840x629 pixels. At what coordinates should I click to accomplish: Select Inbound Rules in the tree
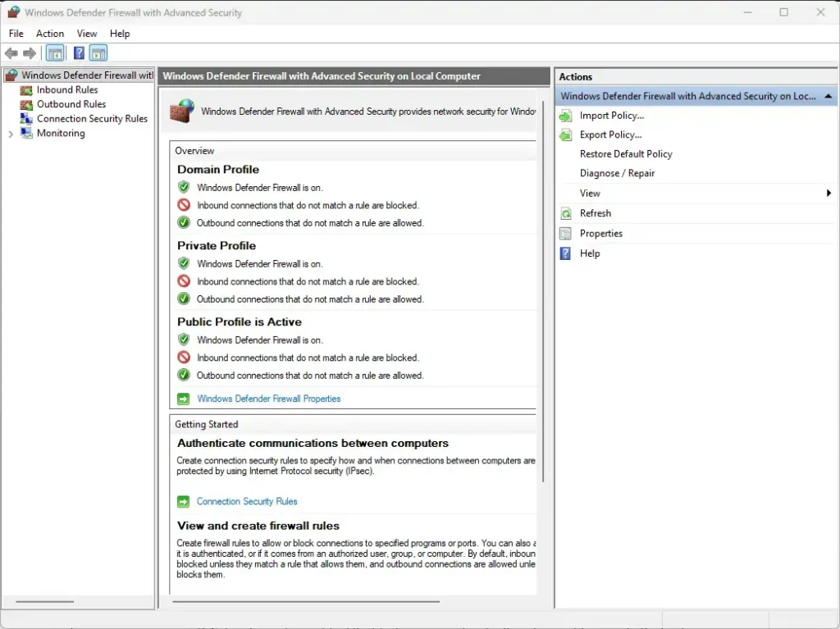coord(67,90)
